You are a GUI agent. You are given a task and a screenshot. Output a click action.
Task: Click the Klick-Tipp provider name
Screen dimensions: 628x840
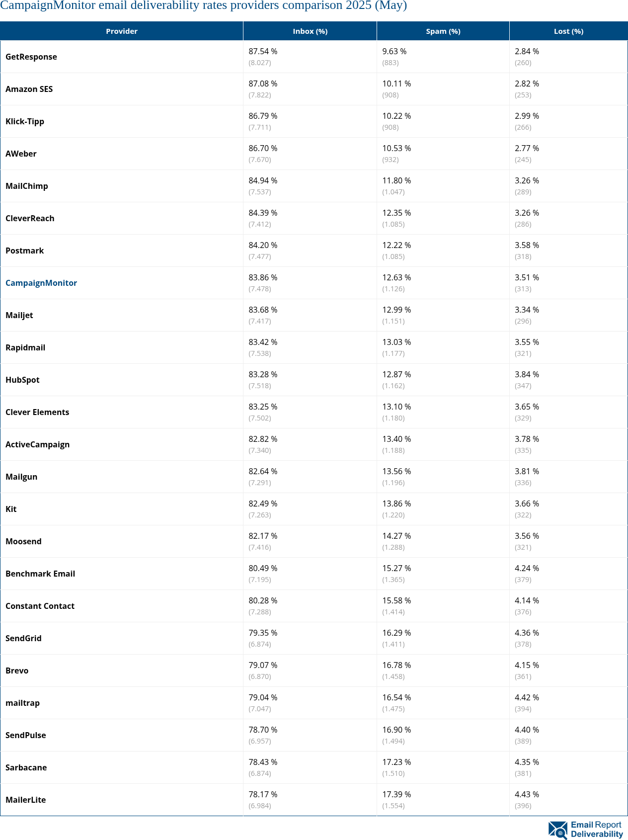click(25, 121)
